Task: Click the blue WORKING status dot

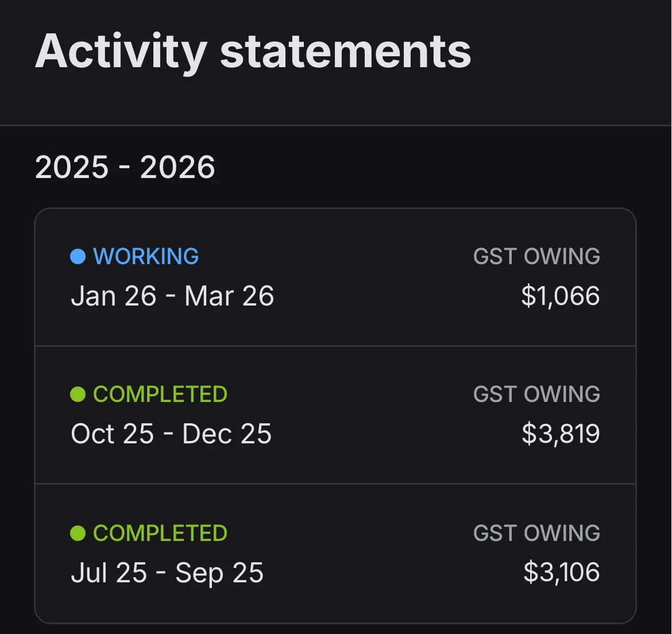Action: pyautogui.click(x=78, y=256)
